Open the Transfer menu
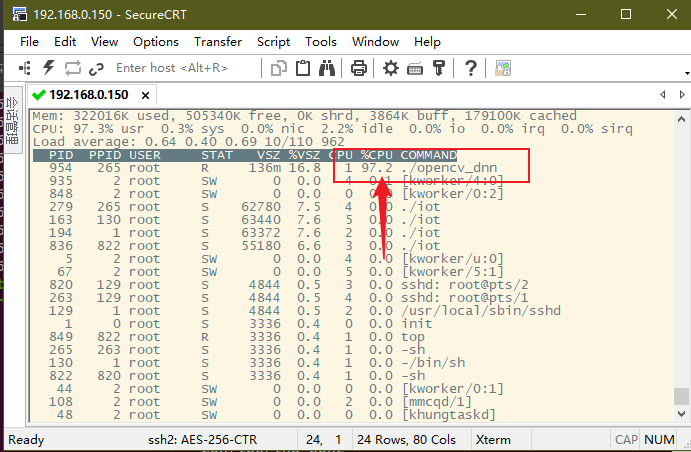Image resolution: width=691 pixels, height=452 pixels. point(218,42)
